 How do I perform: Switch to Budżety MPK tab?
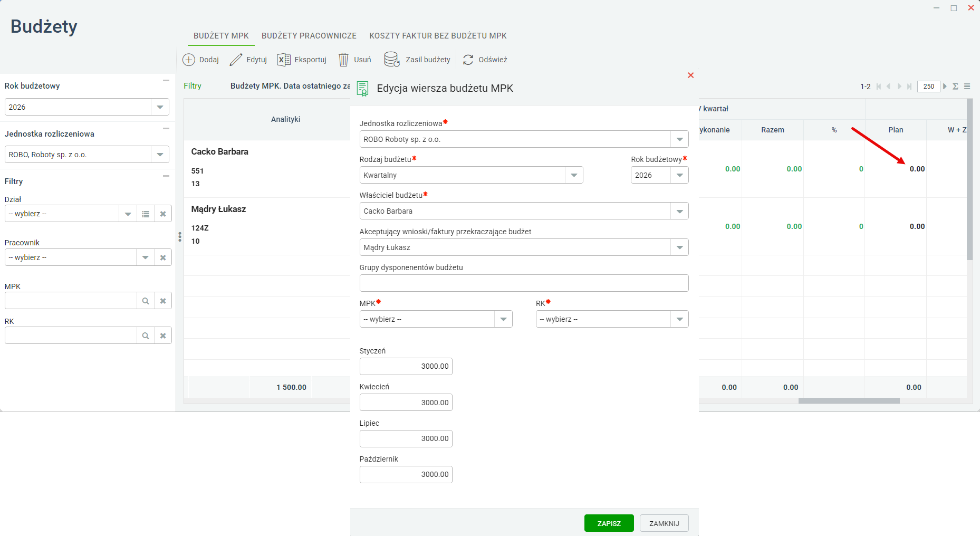[x=221, y=36]
